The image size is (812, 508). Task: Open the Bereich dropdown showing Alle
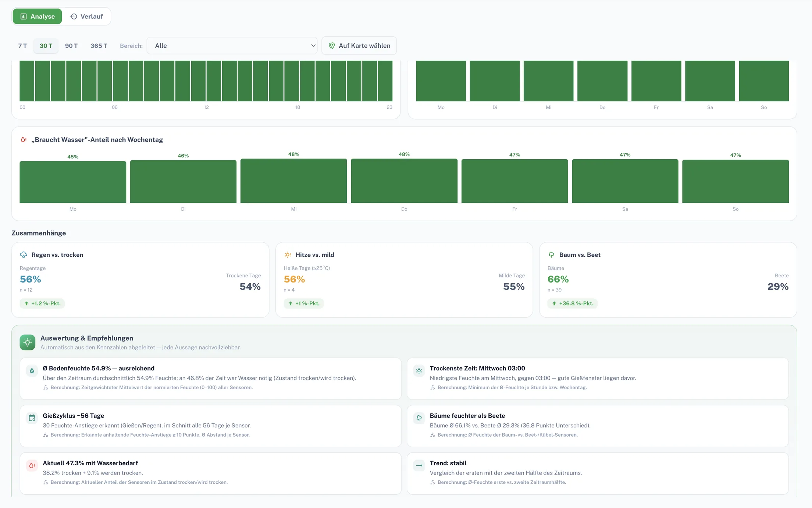[232, 46]
